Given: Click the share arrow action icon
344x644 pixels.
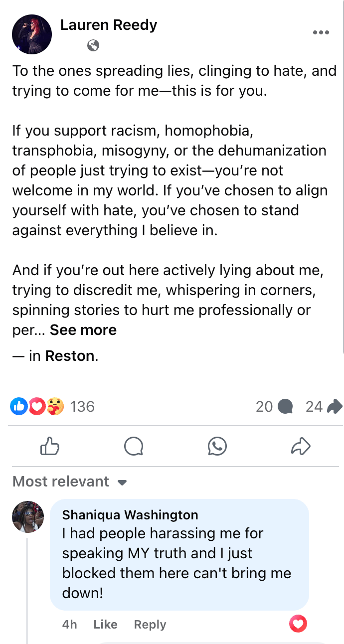Looking at the screenshot, I should pyautogui.click(x=301, y=446).
